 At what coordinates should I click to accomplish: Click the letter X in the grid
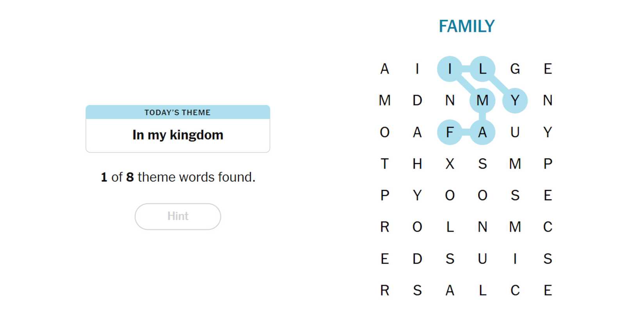tap(450, 164)
